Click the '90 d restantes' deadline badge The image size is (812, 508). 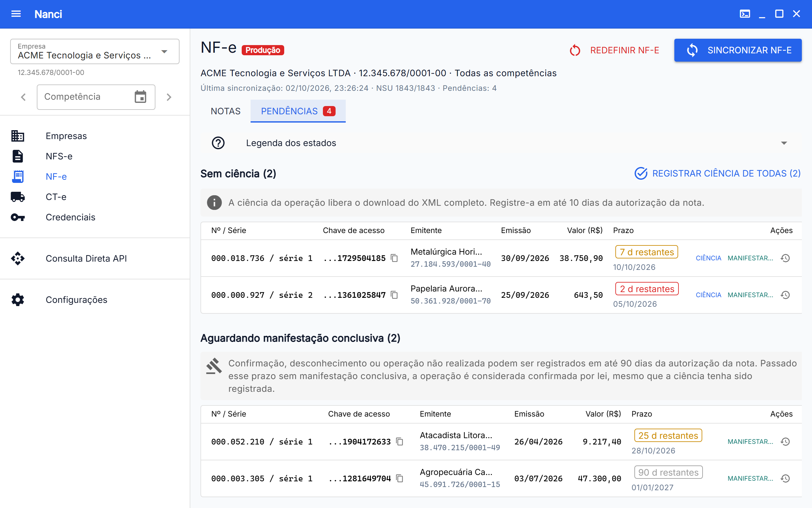click(x=668, y=472)
